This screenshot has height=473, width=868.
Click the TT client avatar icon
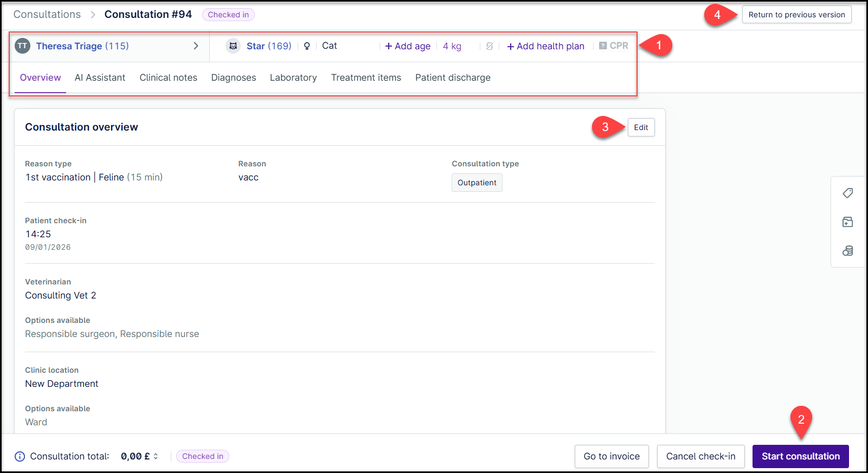pyautogui.click(x=22, y=46)
